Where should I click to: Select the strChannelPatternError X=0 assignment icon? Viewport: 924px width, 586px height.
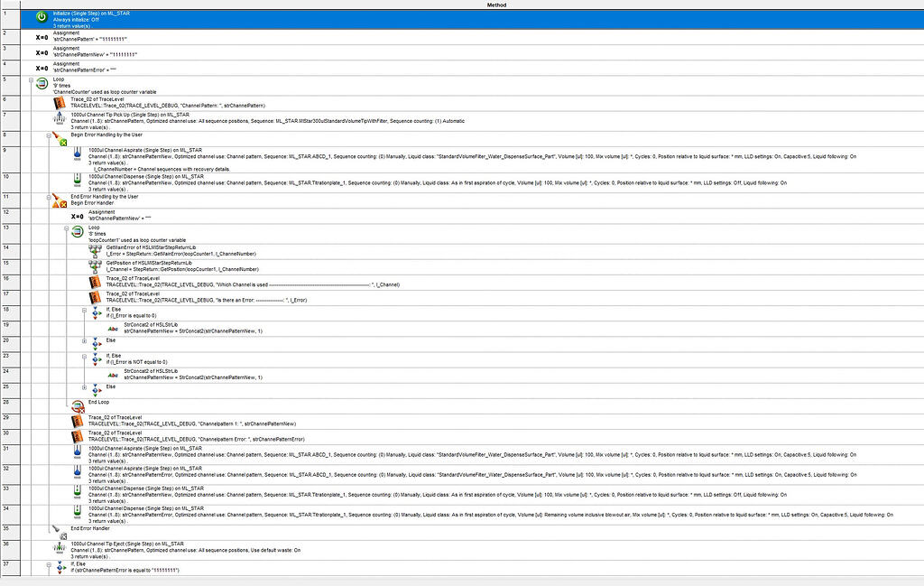pos(42,69)
